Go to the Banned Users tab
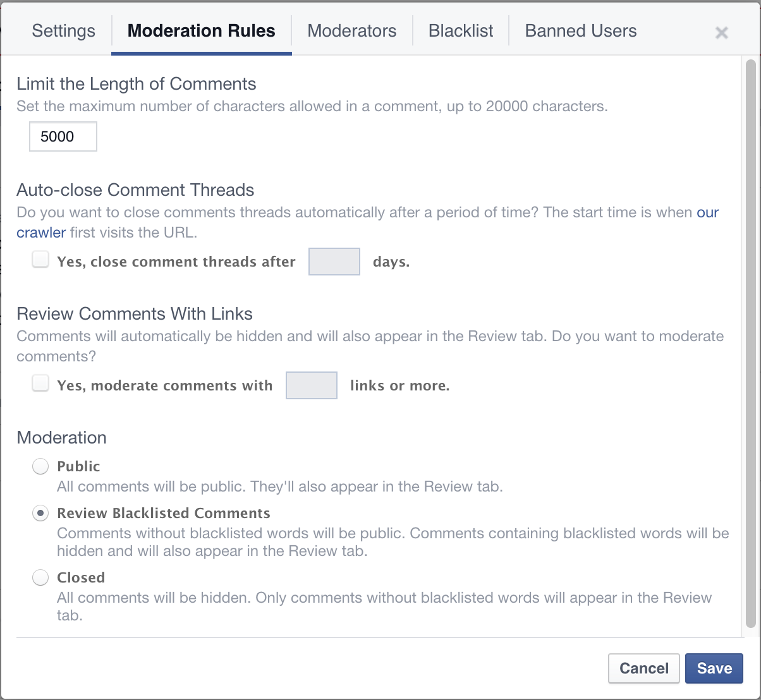This screenshot has width=761, height=700. coord(581,30)
